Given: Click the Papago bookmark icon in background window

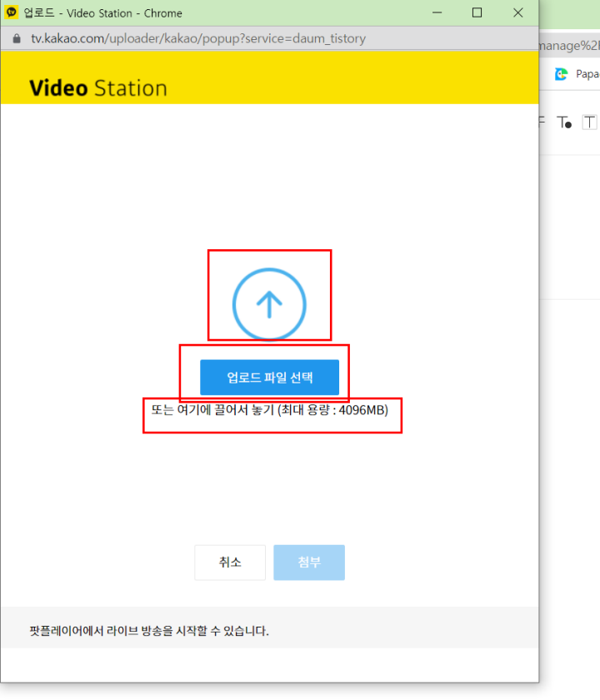Looking at the screenshot, I should pos(561,74).
